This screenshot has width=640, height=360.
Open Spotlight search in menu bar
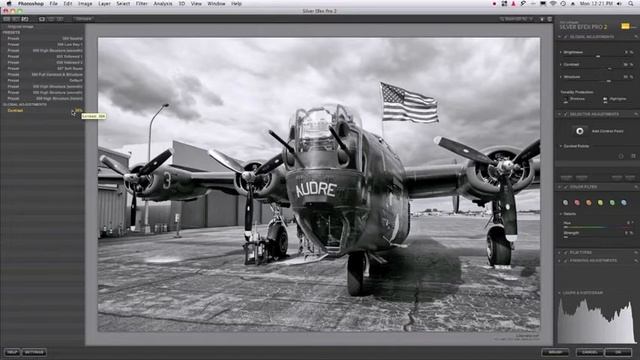tap(631, 4)
